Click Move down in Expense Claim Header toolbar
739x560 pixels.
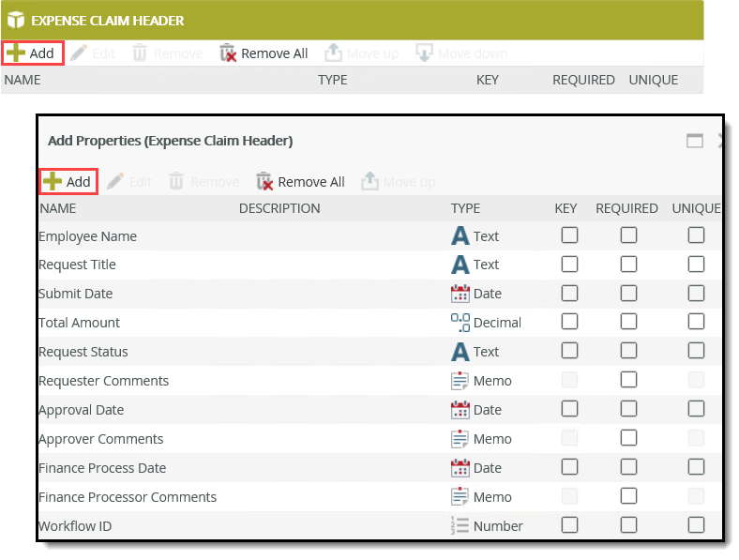461,53
